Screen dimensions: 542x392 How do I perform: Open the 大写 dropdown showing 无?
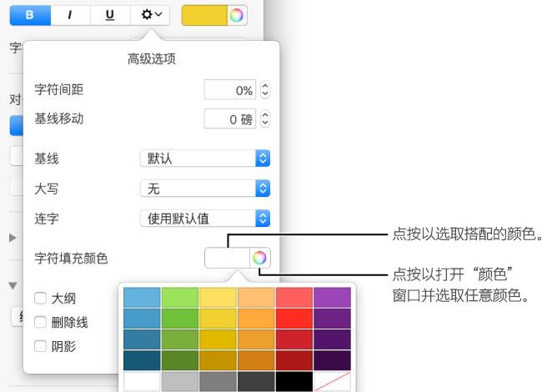tap(205, 188)
